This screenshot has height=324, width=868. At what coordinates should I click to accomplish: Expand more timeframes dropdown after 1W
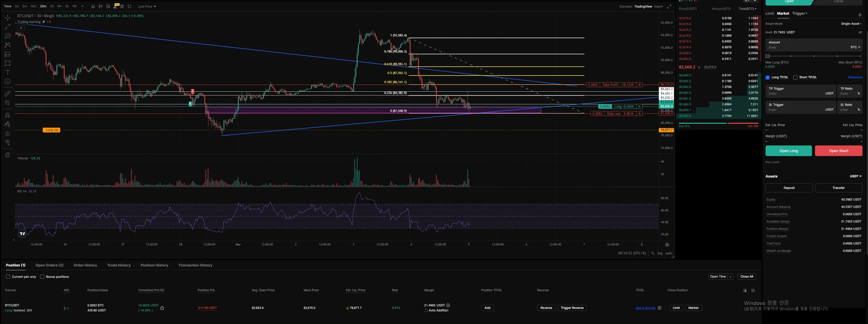click(x=82, y=6)
